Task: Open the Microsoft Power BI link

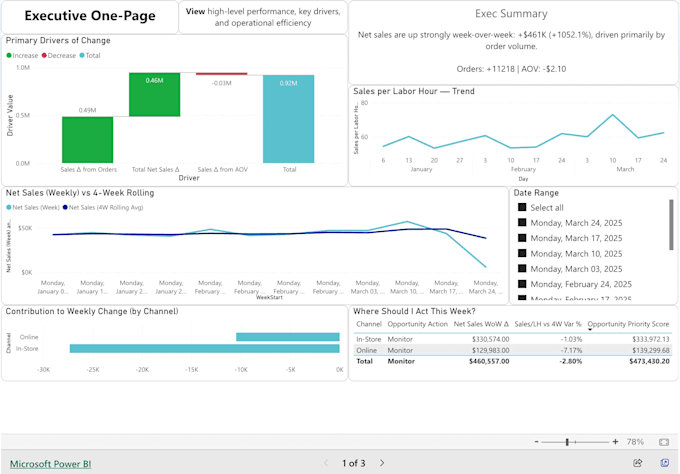Action: point(50,464)
